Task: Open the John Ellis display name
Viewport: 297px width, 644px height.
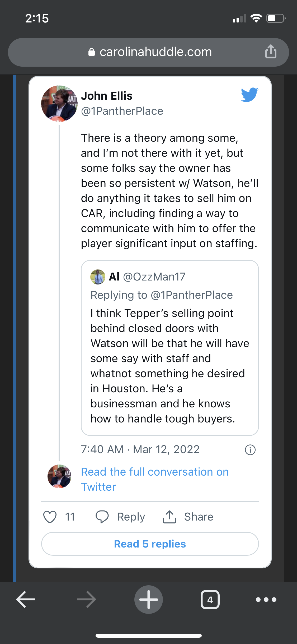Action: [107, 96]
